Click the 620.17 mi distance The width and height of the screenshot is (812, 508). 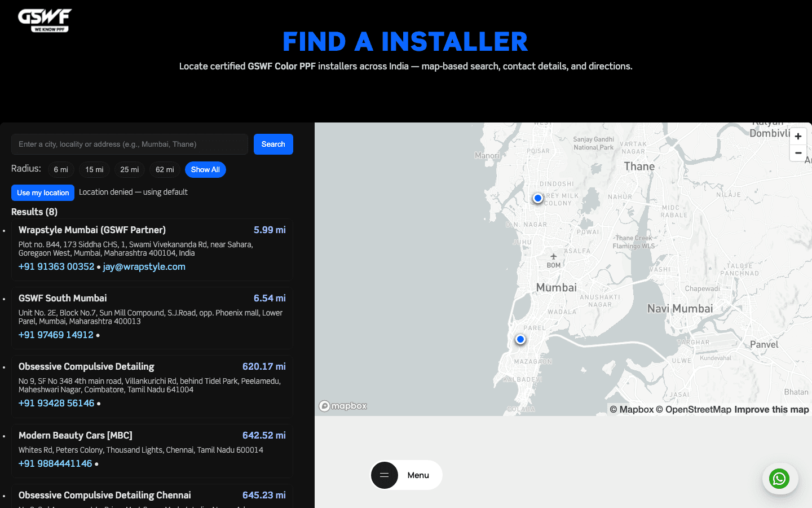pos(264,366)
